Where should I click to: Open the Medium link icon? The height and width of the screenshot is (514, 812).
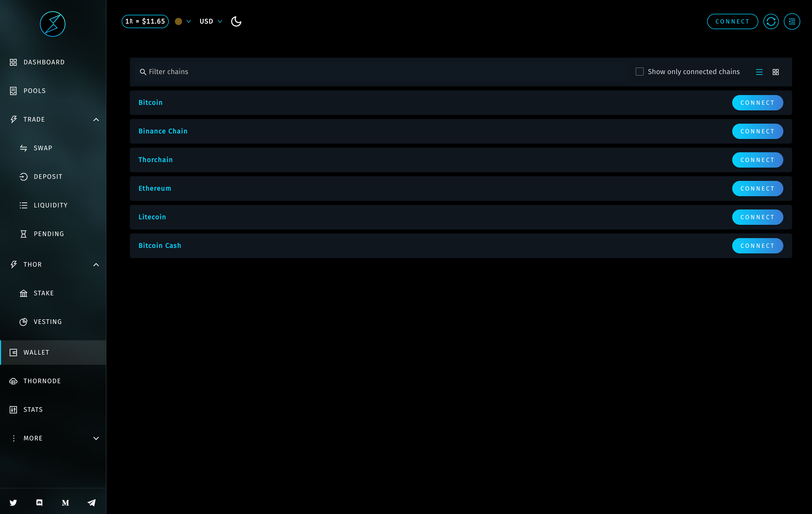(x=65, y=503)
